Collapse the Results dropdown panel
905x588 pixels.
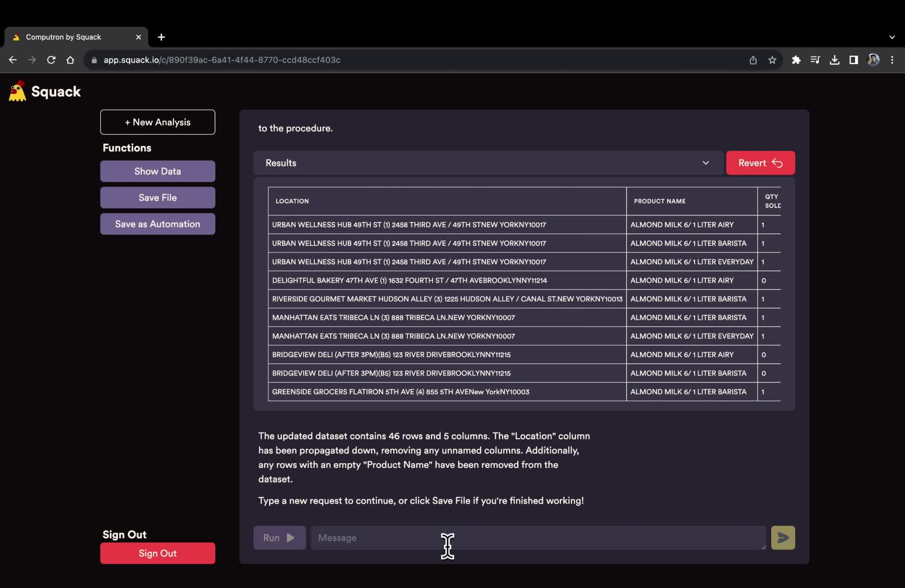(x=488, y=163)
